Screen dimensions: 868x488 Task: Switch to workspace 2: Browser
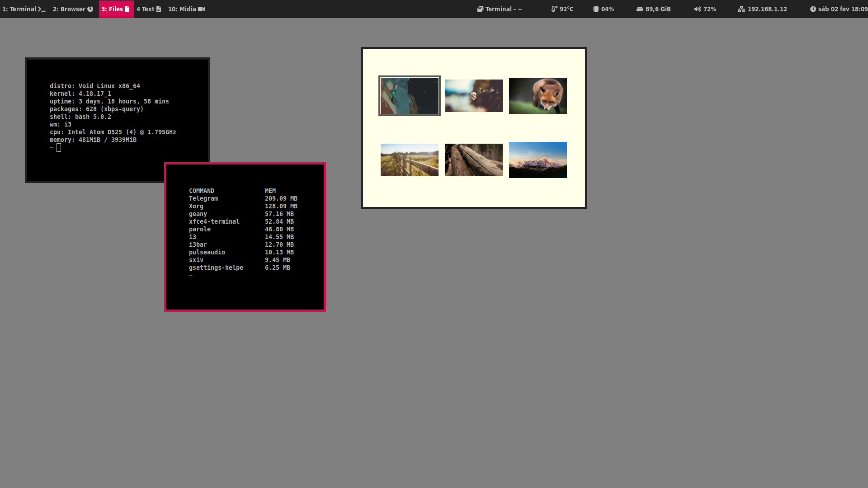(73, 9)
